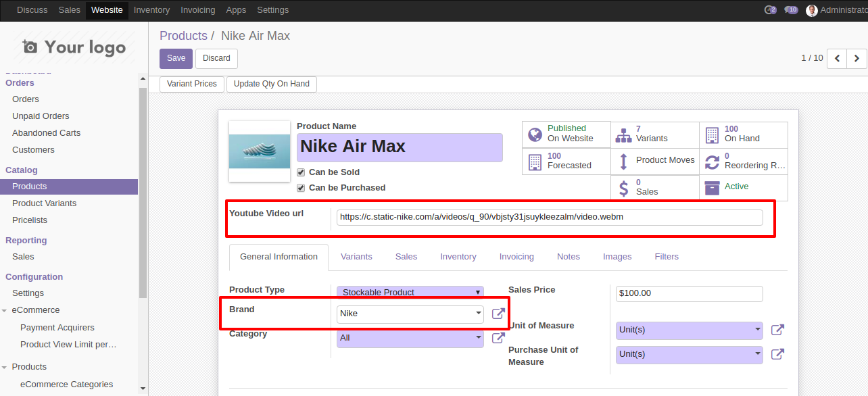The width and height of the screenshot is (868, 396).
Task: Select the General Information tab
Action: click(x=279, y=257)
